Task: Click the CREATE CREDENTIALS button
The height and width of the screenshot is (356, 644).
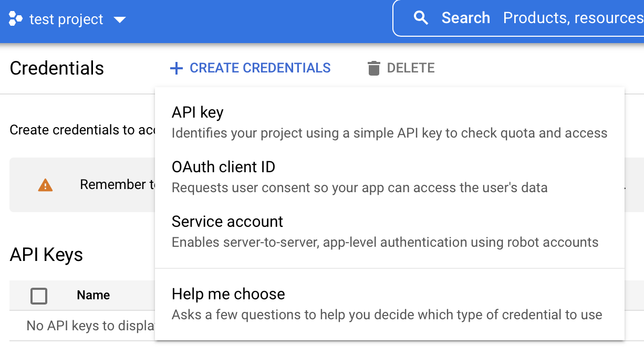Action: pos(250,68)
